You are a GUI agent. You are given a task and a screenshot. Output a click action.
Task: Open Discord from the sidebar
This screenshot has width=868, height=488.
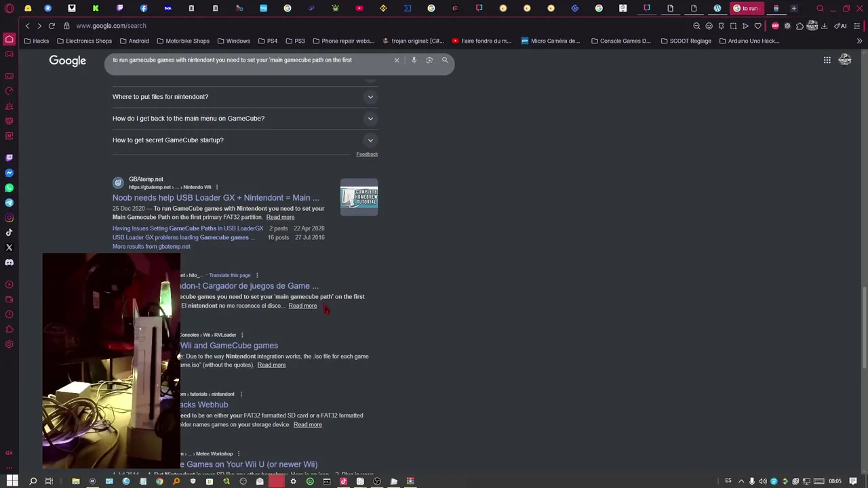9,262
